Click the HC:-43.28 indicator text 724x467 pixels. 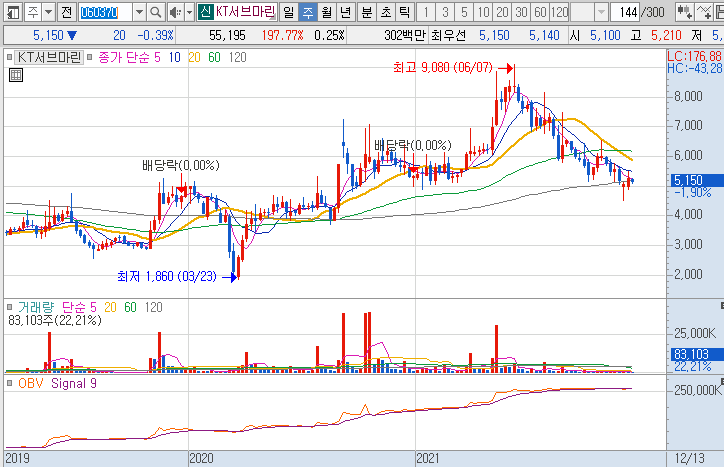(x=694, y=68)
